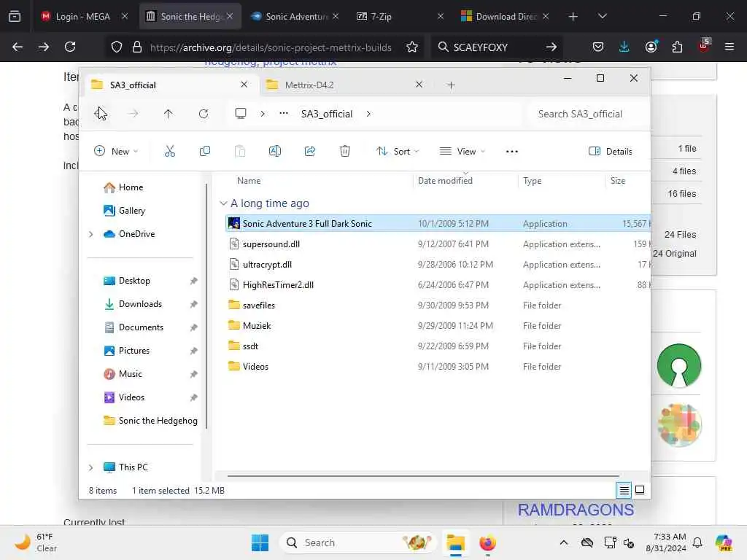Open Gallery in navigation pane
The width and height of the screenshot is (747, 560).
click(125, 211)
